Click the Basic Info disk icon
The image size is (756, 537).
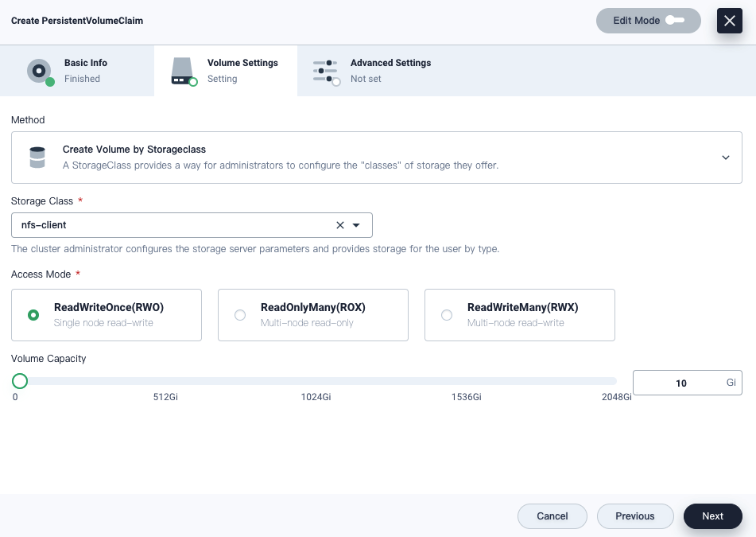pyautogui.click(x=39, y=71)
